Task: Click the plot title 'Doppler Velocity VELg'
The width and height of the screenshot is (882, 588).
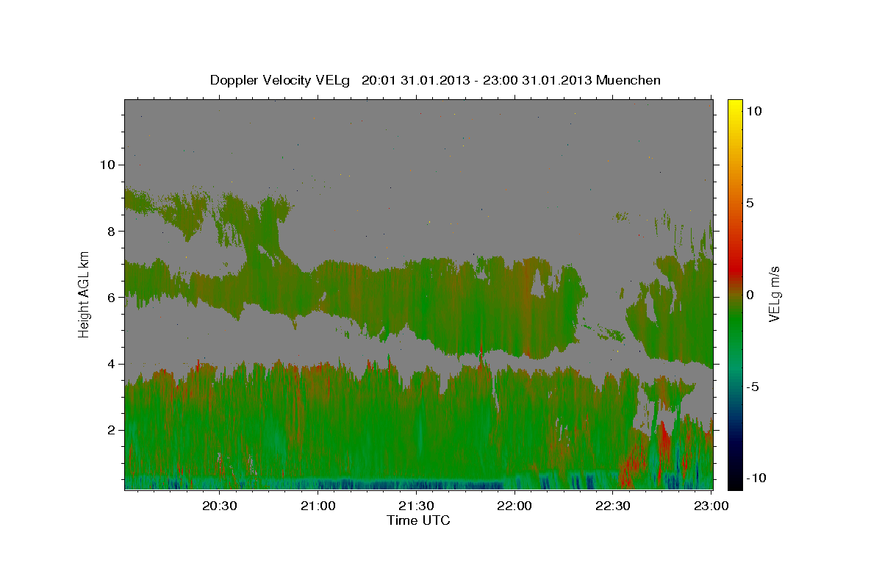Action: (281, 80)
